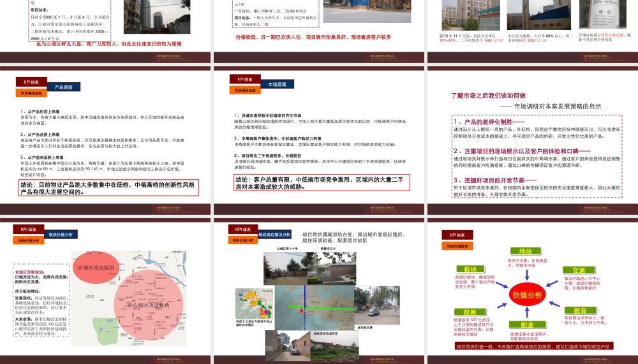Image resolution: width=638 pixels, height=364 pixels.
Task: Select heading 3、项目周边二手房源较多，价格较低
Action: (267, 156)
